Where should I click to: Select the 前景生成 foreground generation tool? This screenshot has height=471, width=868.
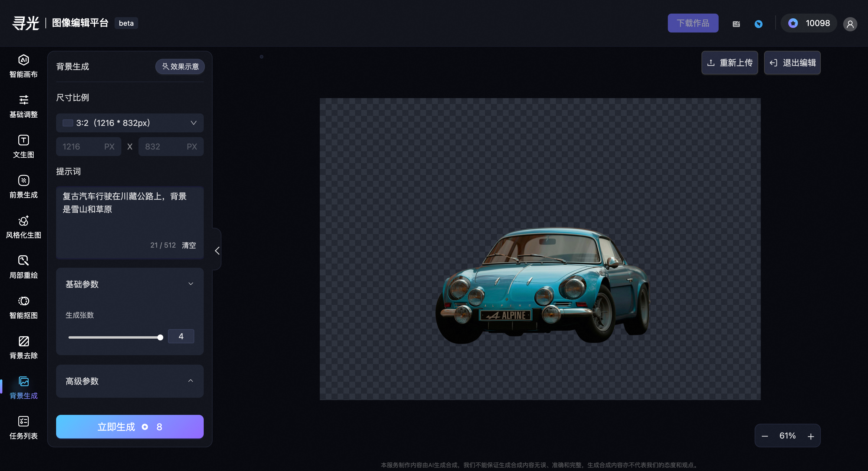tap(23, 186)
